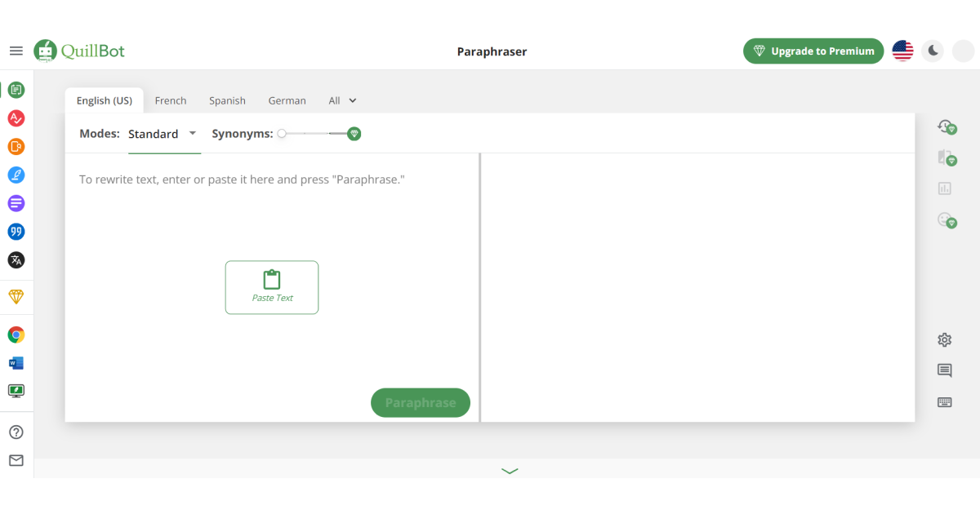Click the QuillBot logo
Viewport: 980px width, 514px height.
(x=79, y=51)
